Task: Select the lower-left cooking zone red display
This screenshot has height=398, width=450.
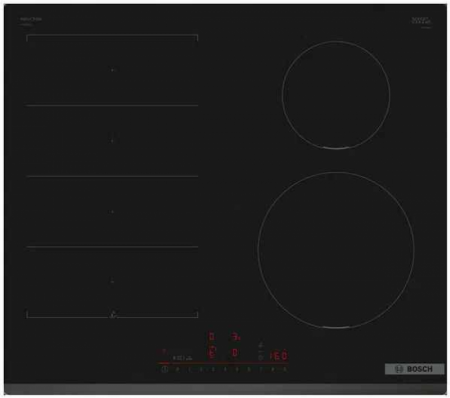Action: click(x=211, y=353)
